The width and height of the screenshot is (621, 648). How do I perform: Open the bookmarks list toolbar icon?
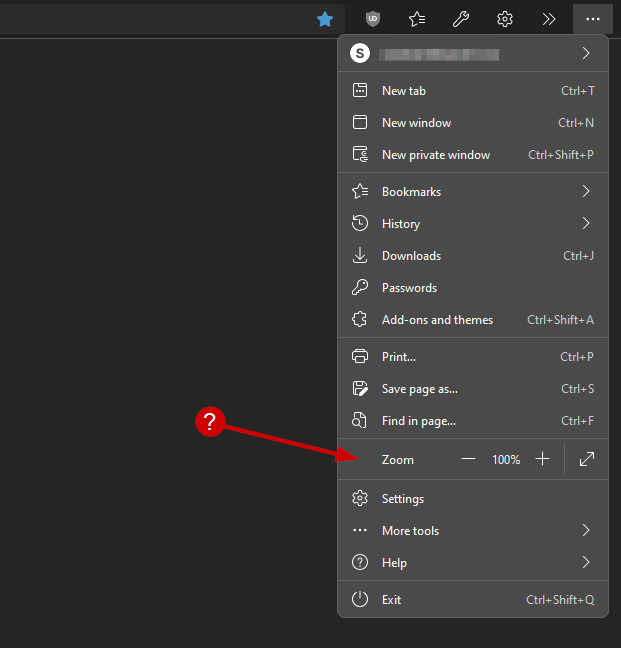tap(417, 19)
